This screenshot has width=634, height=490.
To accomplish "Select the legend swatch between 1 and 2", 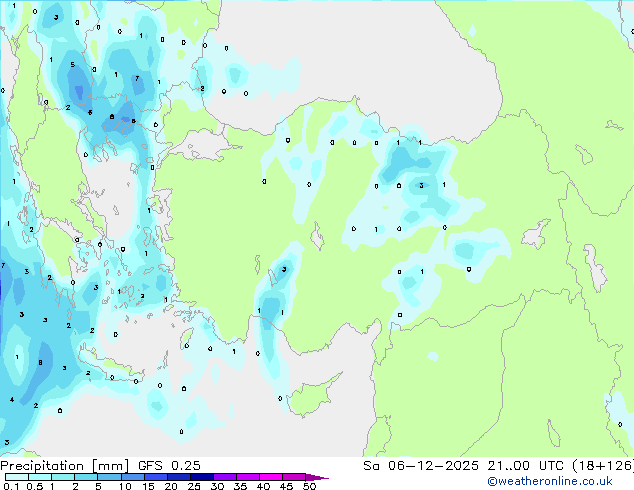I will pyautogui.click(x=63, y=477).
